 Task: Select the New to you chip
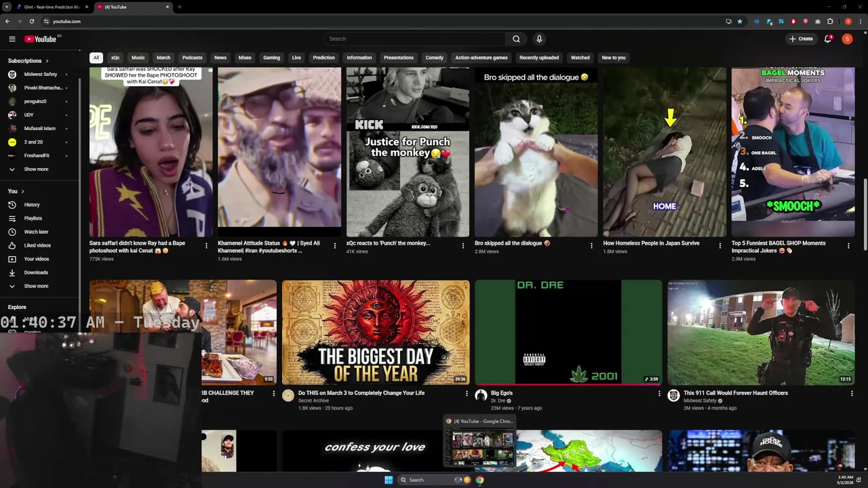point(614,58)
